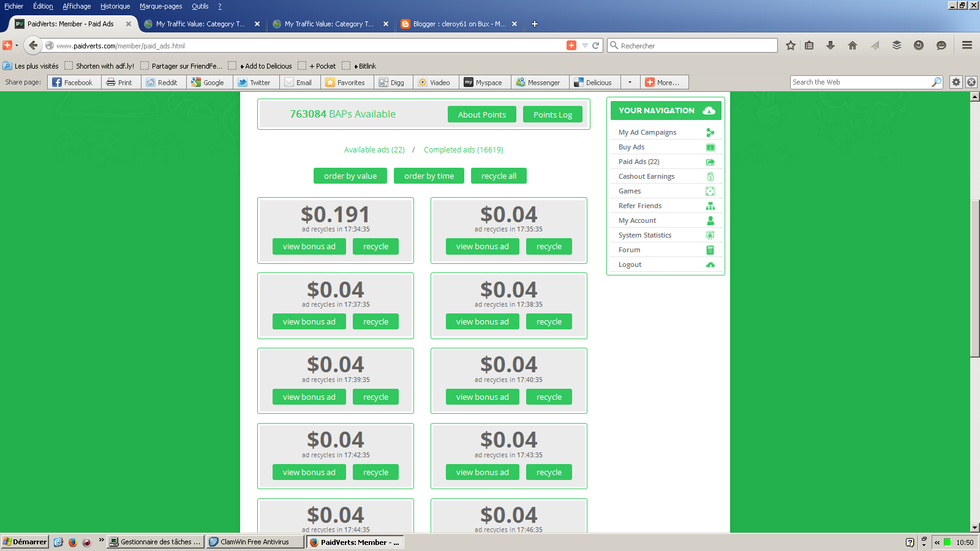Click the recycle all button

499,176
